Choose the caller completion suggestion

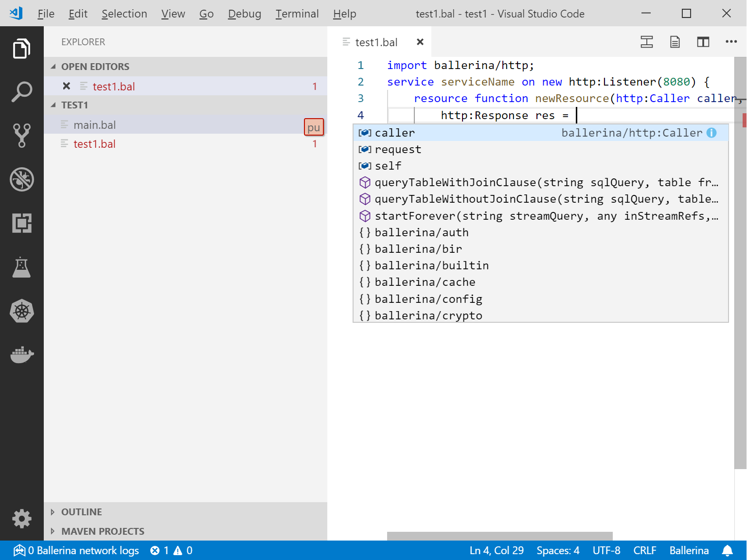pyautogui.click(x=540, y=133)
